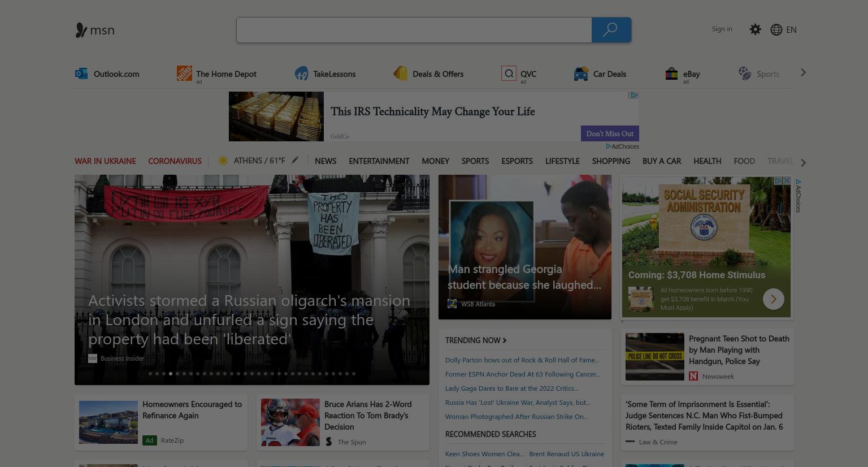868x467 pixels.
Task: Open Former ESPN Anchor Dead trending link
Action: point(523,374)
